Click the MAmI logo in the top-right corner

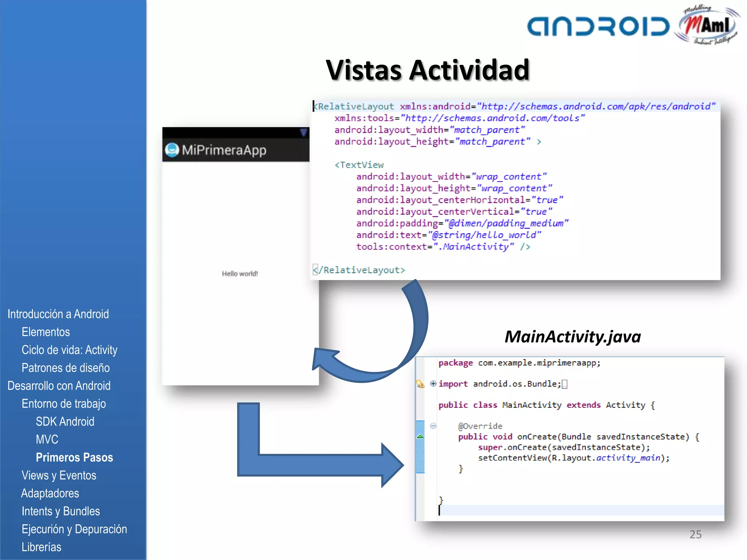pyautogui.click(x=707, y=26)
